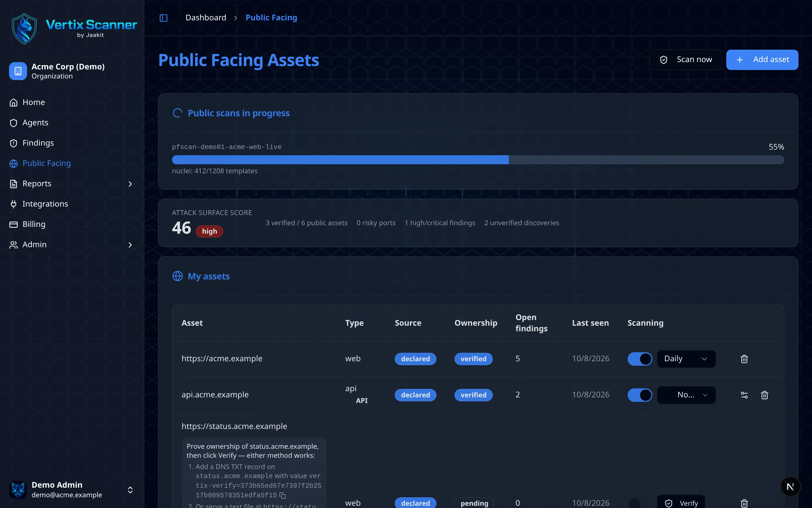Click the pfscan-demo01 scan progress bar
Viewport: 812px width, 508px height.
pyautogui.click(x=478, y=160)
